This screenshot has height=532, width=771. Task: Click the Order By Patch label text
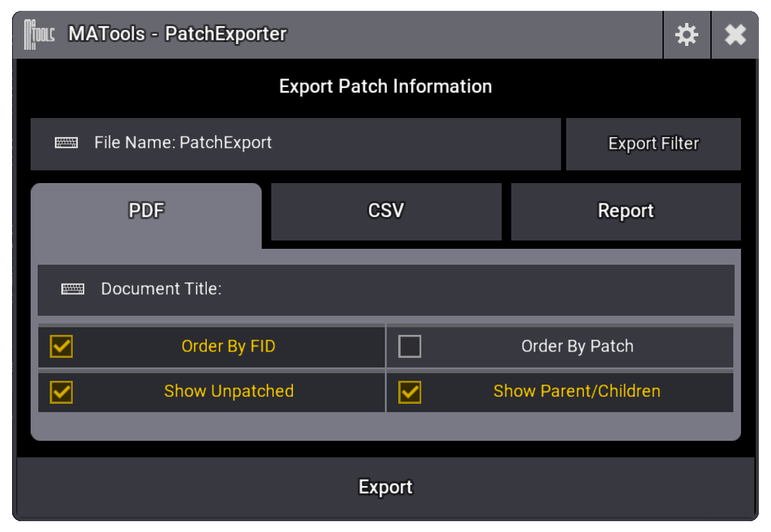click(x=577, y=347)
